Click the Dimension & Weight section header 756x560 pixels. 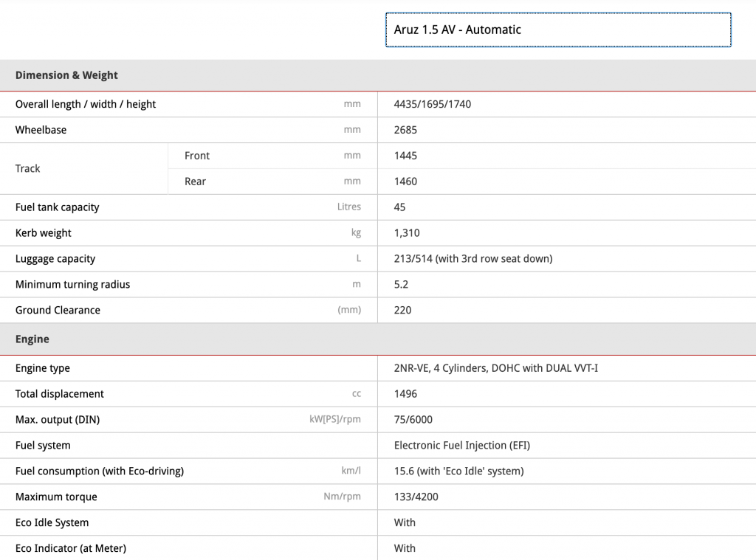click(x=66, y=75)
